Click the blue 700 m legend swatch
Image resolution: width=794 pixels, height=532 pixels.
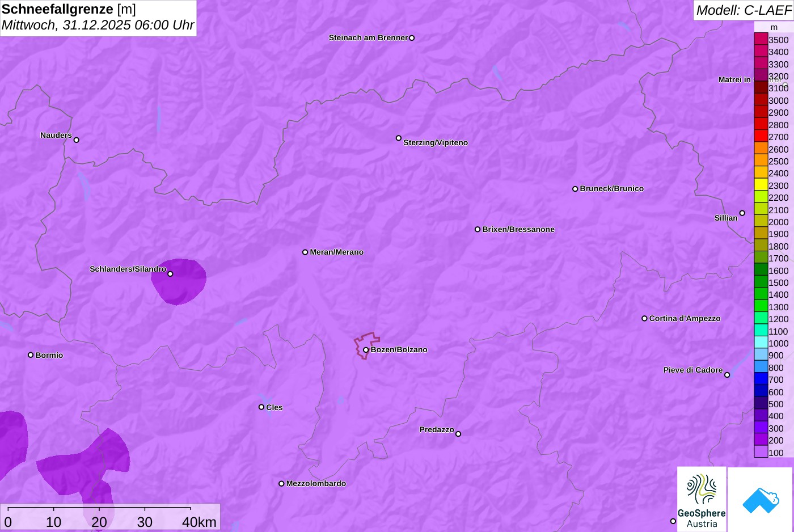[x=761, y=379]
